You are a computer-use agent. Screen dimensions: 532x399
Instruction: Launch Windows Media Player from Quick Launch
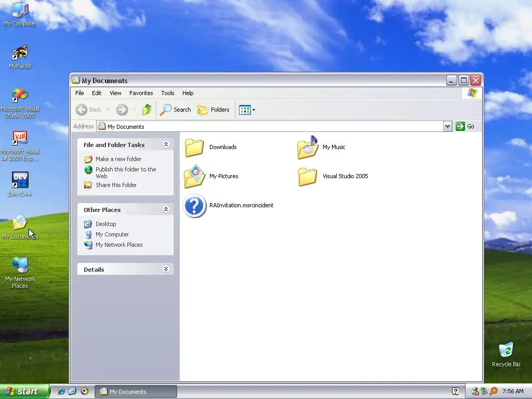click(84, 392)
